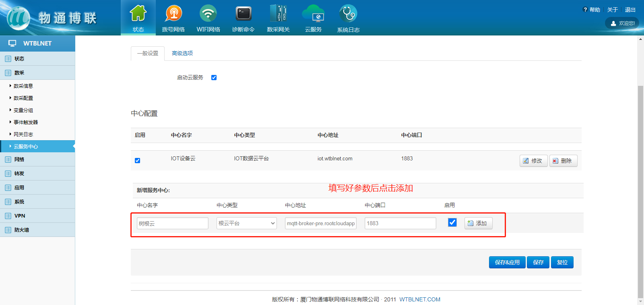Uncheck the enable box for IOT设备云 row
Screen dimensions: 644x305
click(137, 160)
